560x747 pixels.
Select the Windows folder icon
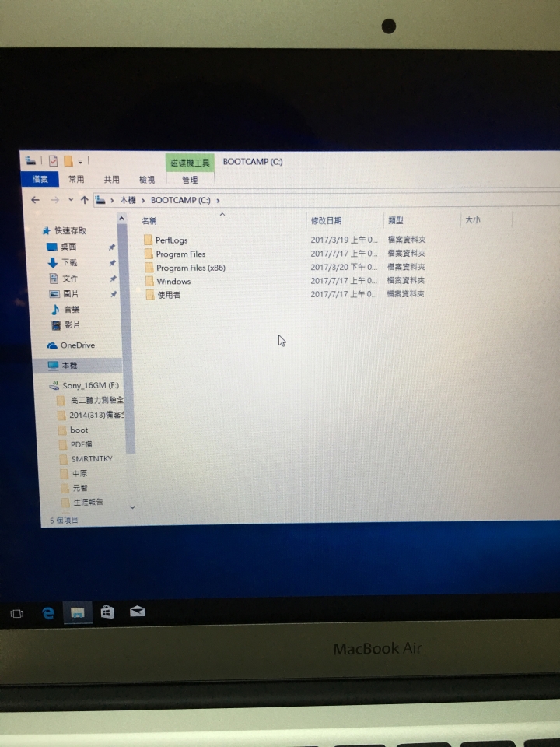pos(149,281)
